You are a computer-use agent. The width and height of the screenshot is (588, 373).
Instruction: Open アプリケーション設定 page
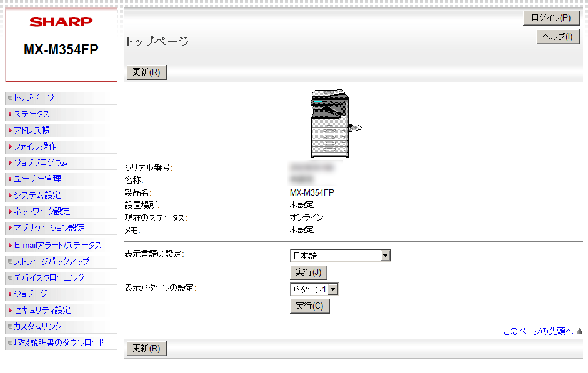(x=49, y=227)
